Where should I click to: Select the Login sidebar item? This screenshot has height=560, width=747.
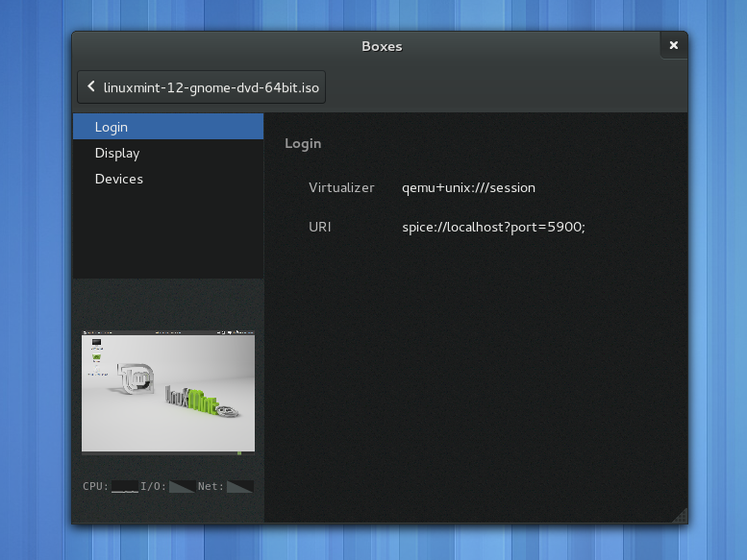point(168,127)
